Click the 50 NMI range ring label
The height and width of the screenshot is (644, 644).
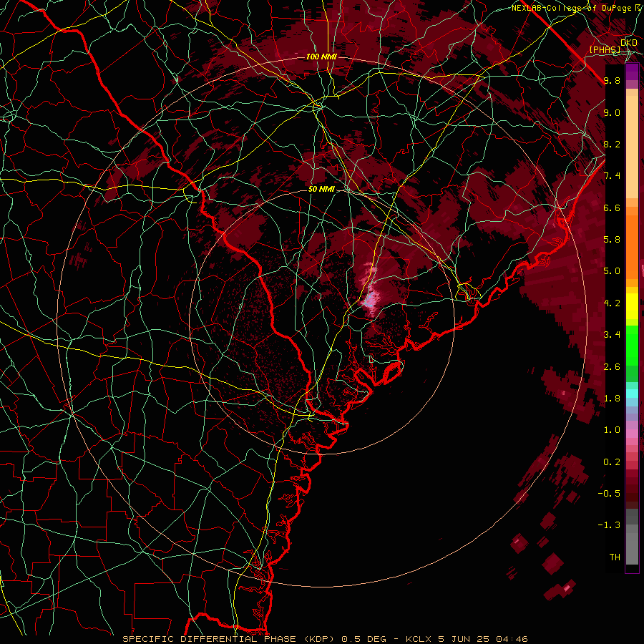coord(321,190)
